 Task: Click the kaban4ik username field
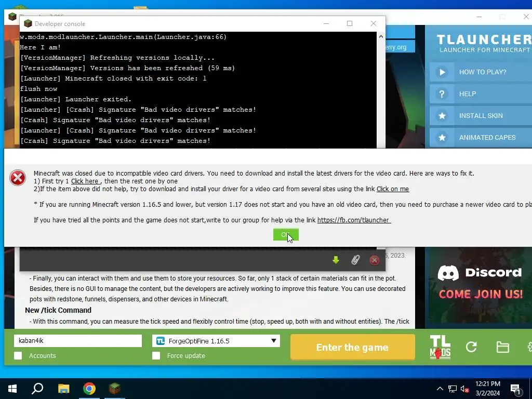[x=78, y=341]
